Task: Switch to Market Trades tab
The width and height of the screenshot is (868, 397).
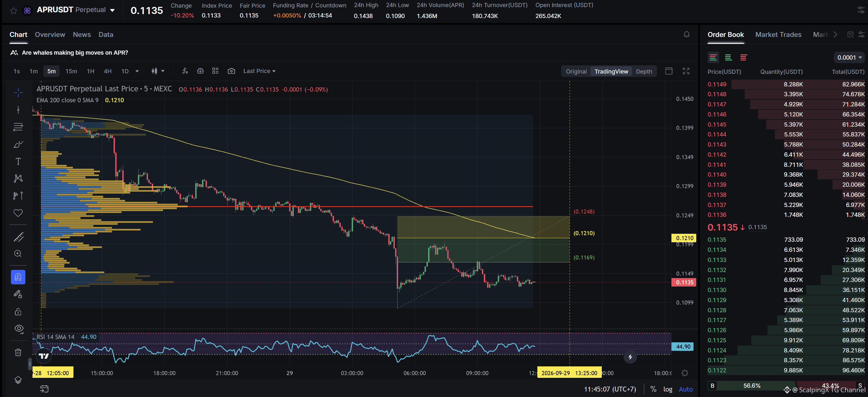Action: pos(778,35)
